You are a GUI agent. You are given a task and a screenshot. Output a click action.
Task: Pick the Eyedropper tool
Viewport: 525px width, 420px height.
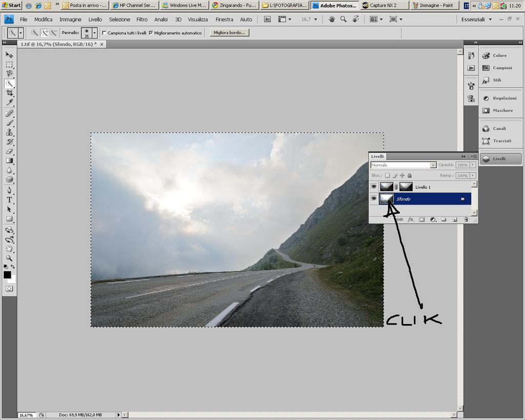pos(9,103)
